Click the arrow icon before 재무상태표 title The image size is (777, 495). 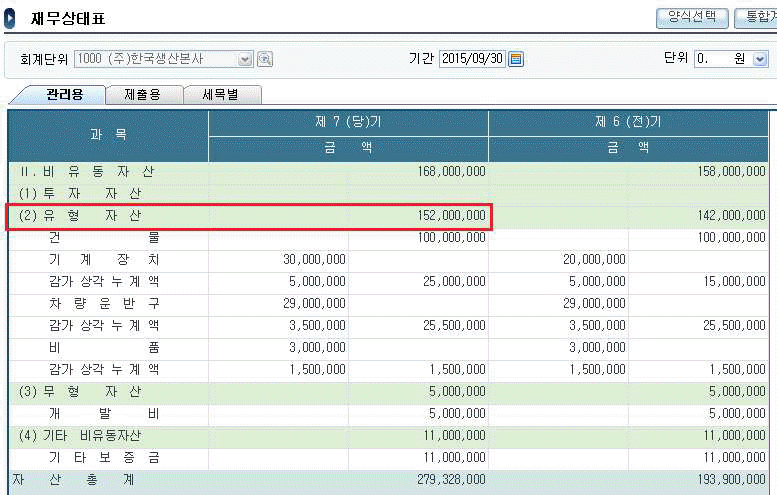[x=10, y=18]
